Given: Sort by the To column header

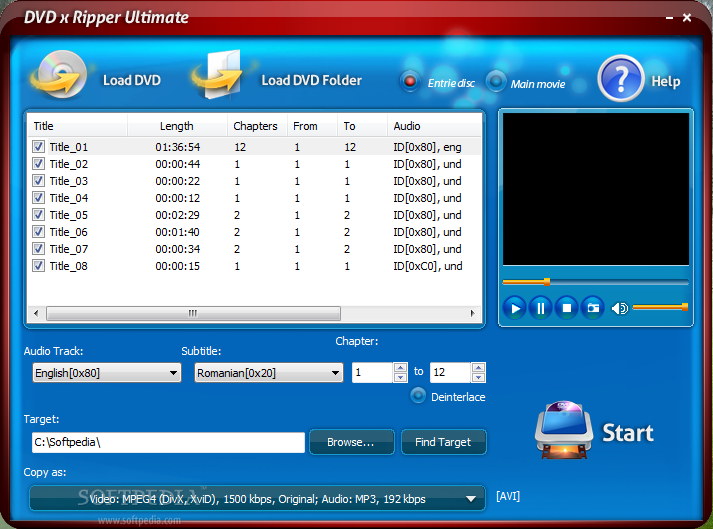Looking at the screenshot, I should (x=362, y=126).
